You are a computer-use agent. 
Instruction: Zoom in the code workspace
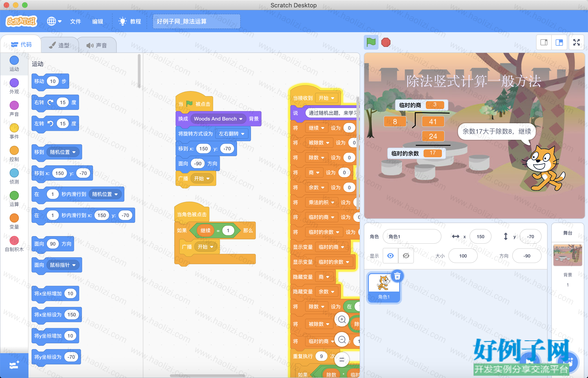342,319
